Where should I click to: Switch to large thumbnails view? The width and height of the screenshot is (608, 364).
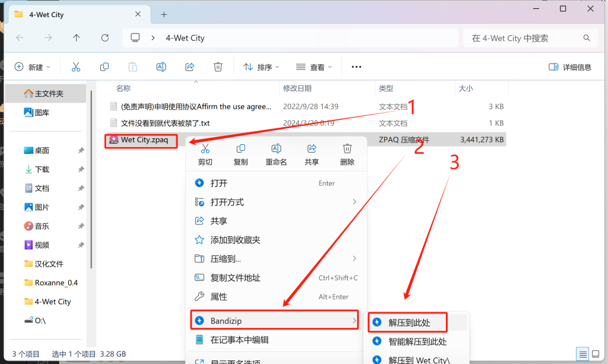coord(596,353)
